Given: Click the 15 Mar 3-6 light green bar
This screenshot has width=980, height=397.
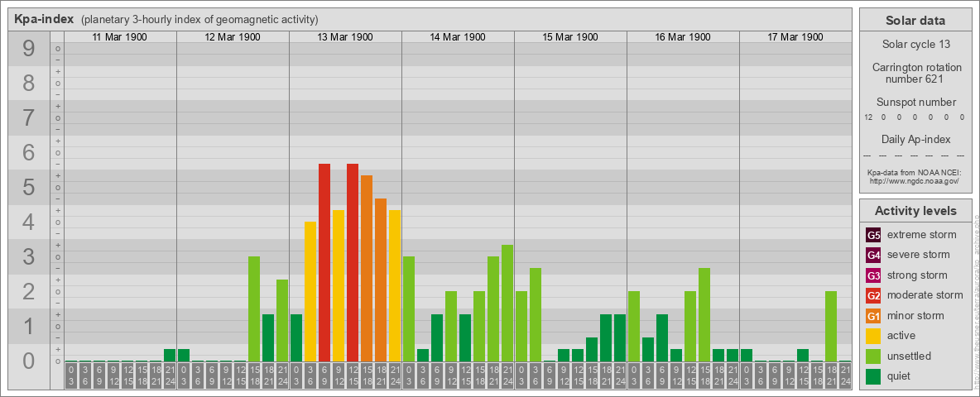Looking at the screenshot, I should (536, 315).
